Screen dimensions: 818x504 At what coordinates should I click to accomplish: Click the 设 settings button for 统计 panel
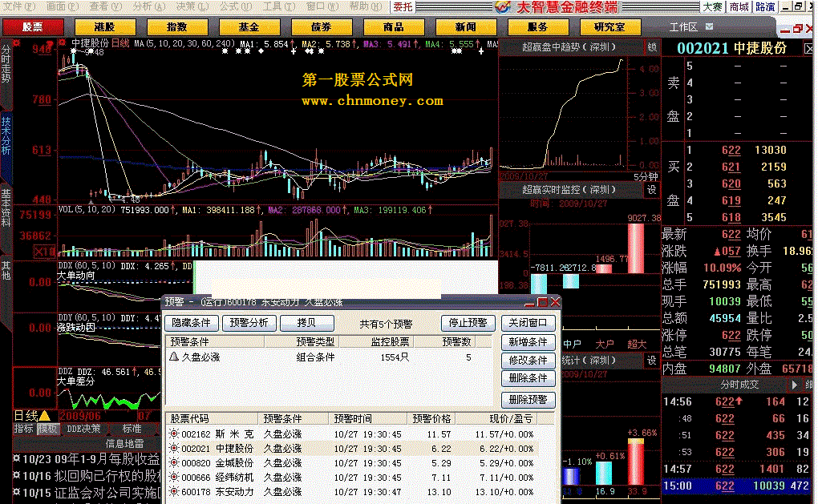click(x=652, y=360)
